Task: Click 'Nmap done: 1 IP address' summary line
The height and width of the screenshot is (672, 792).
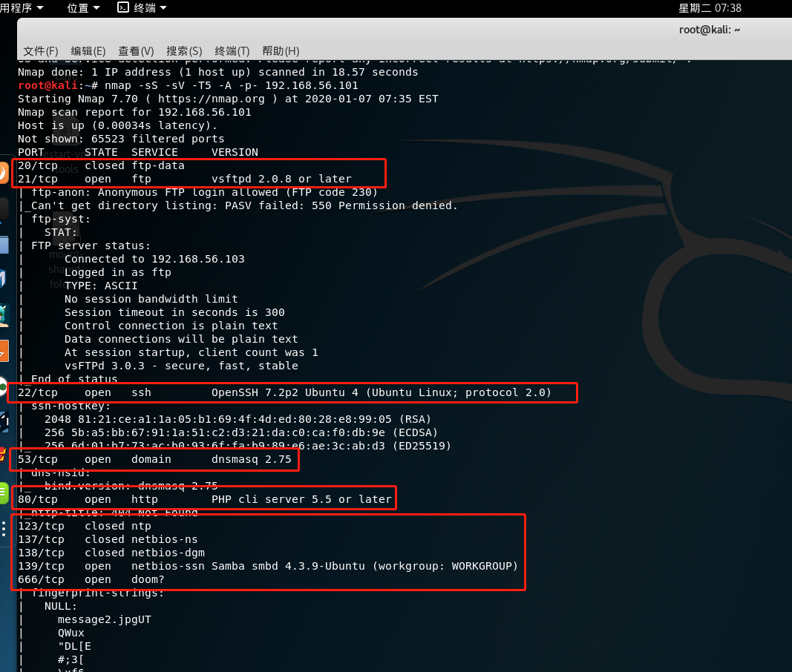Action: pyautogui.click(x=217, y=72)
